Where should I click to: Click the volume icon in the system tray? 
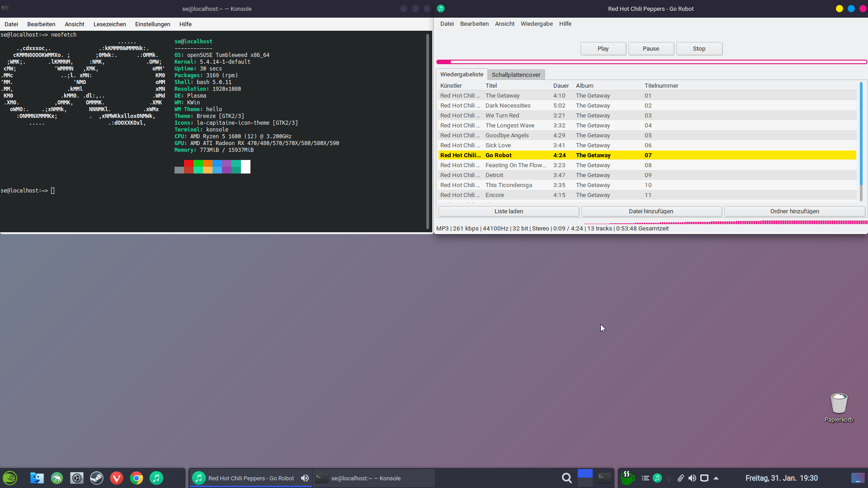pos(692,478)
